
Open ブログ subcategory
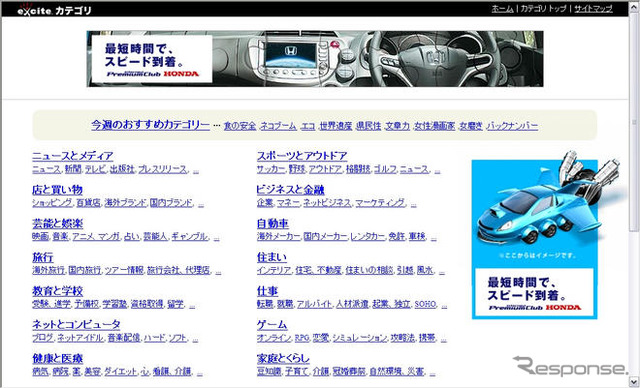point(43,338)
